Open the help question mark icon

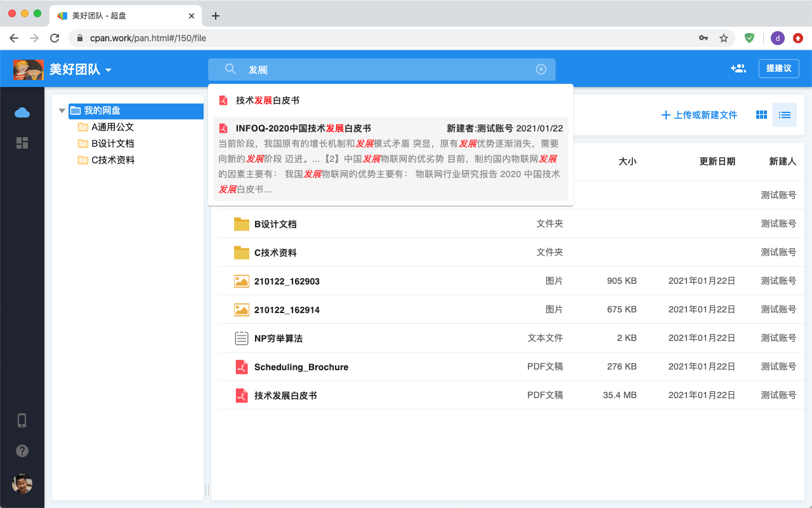[x=22, y=451]
